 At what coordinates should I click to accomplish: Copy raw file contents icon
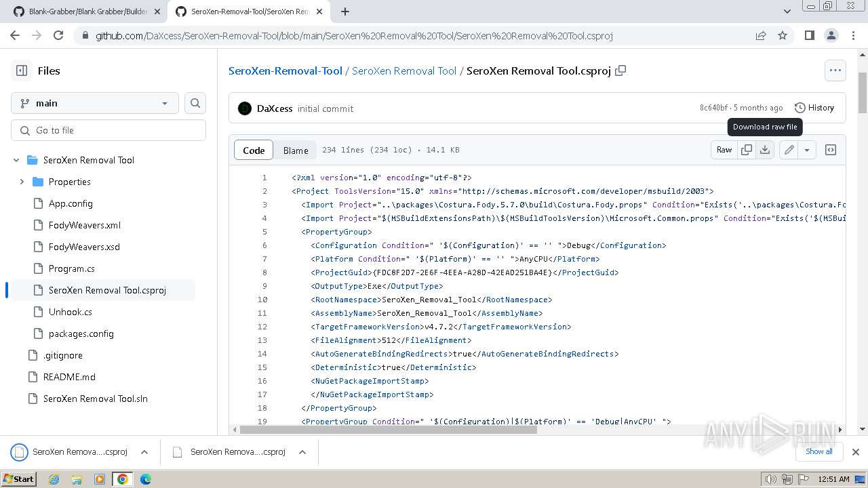747,150
